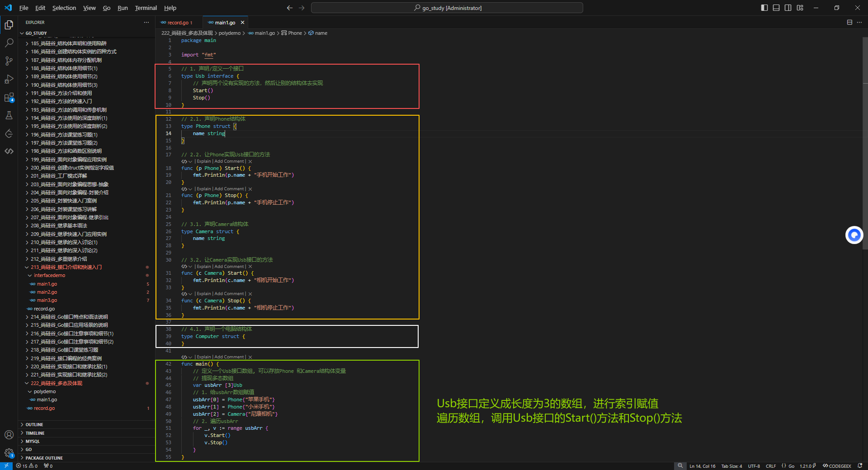Open the CodeGeeX sidebar icon
Image resolution: width=868 pixels, height=470 pixels.
click(9, 151)
